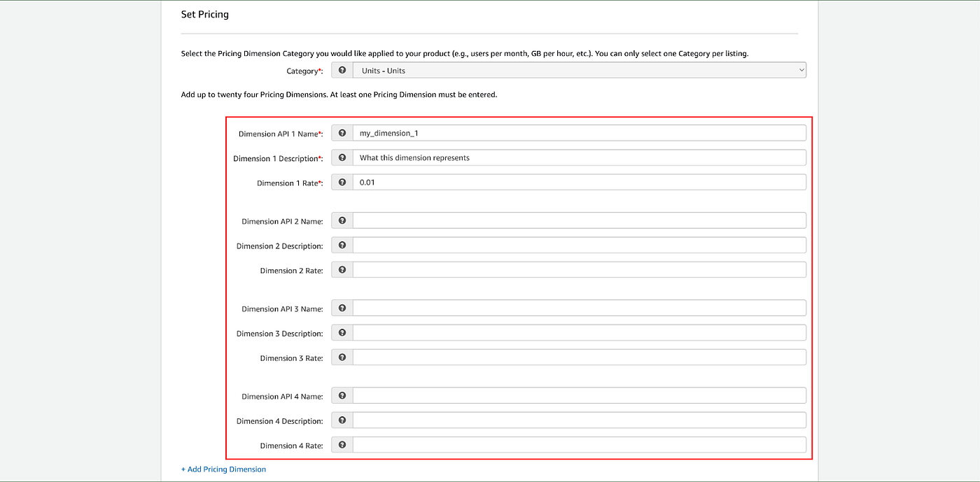This screenshot has width=980, height=482.
Task: Click help icon for Dimension 4 Rate
Action: tap(342, 444)
